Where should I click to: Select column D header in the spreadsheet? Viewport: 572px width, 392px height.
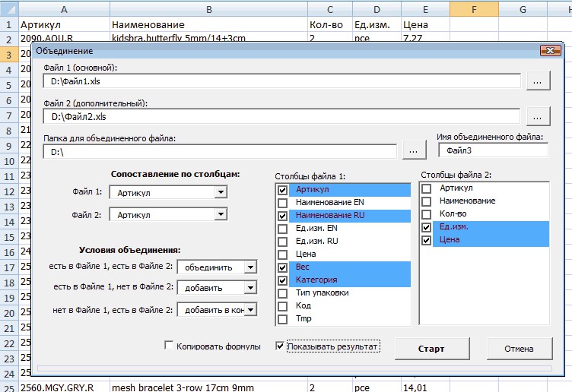click(377, 9)
